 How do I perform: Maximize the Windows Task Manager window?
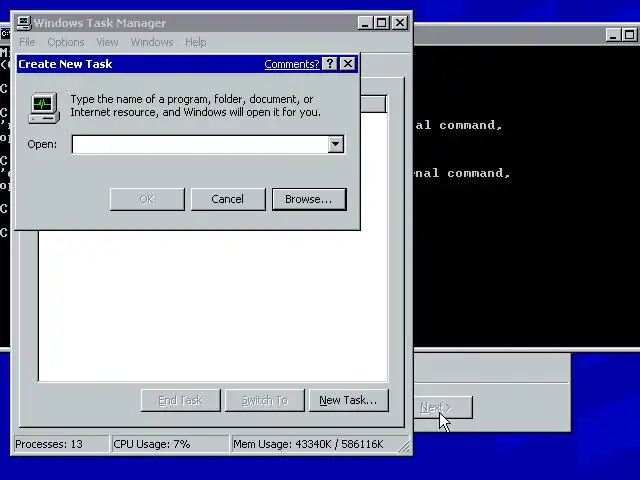pos(382,23)
